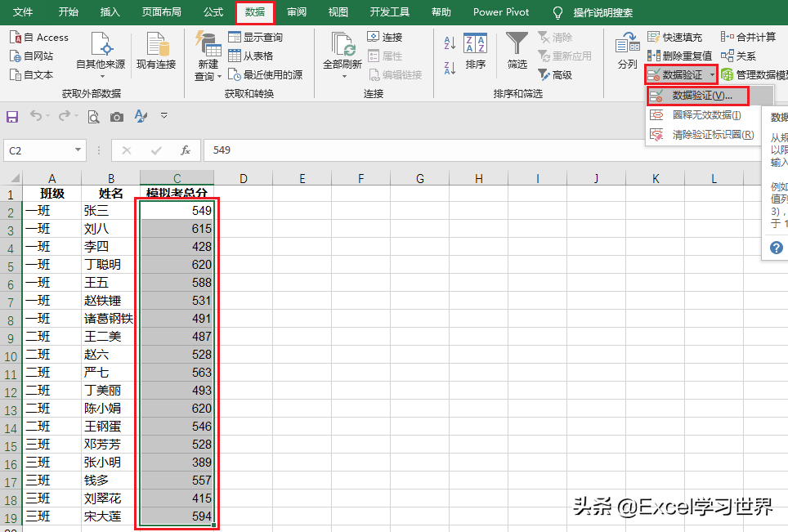Click 分列 text to columns

point(627,51)
